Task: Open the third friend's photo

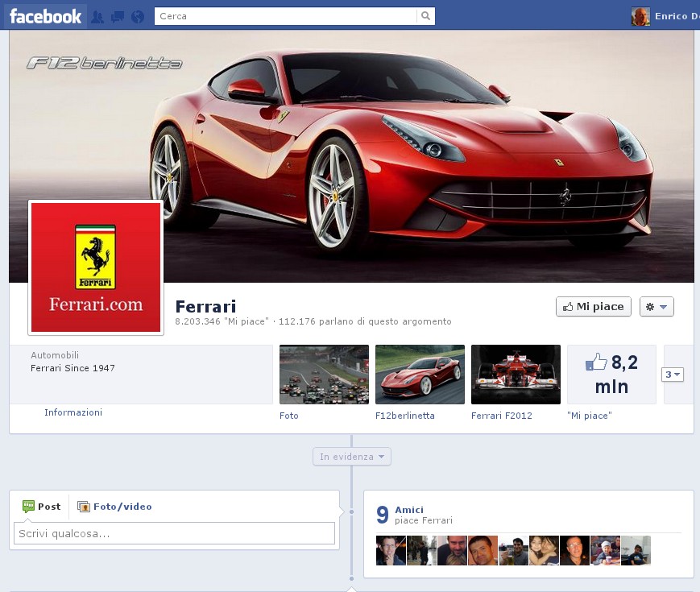Action: (452, 550)
